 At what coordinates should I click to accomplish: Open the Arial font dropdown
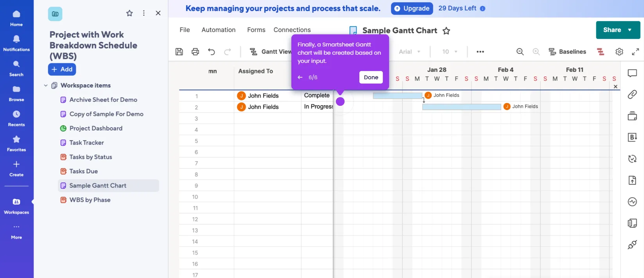tap(409, 52)
